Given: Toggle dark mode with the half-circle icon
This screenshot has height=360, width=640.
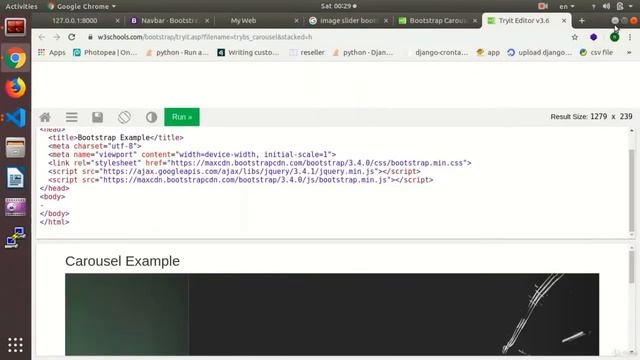Looking at the screenshot, I should pyautogui.click(x=151, y=117).
